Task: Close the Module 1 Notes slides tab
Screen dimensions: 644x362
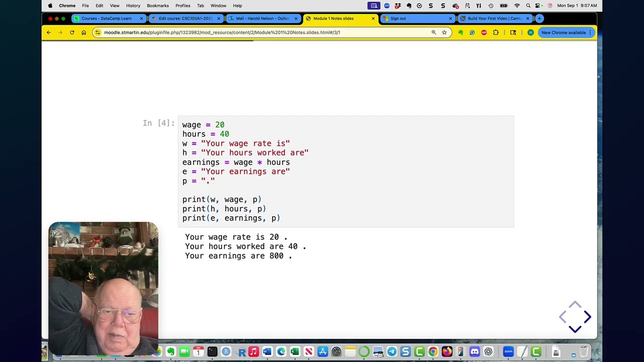Action: [x=373, y=19]
